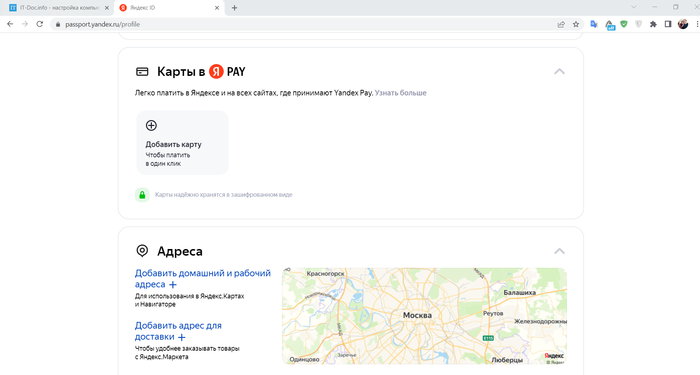Screen dimensions: 700x375
Task: Go back to the previous page
Action: pos(10,24)
